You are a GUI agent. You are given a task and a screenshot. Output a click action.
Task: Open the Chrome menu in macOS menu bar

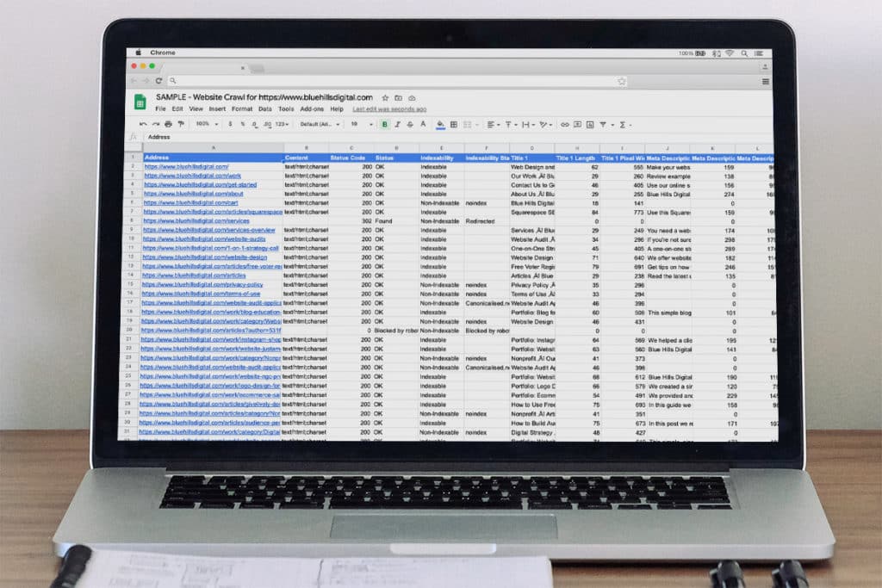163,53
